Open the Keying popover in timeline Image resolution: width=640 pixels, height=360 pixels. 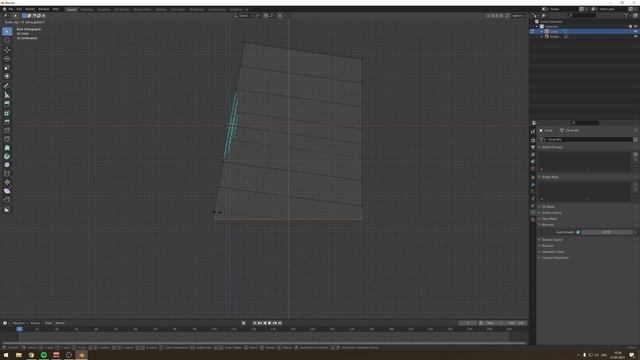tap(36, 323)
